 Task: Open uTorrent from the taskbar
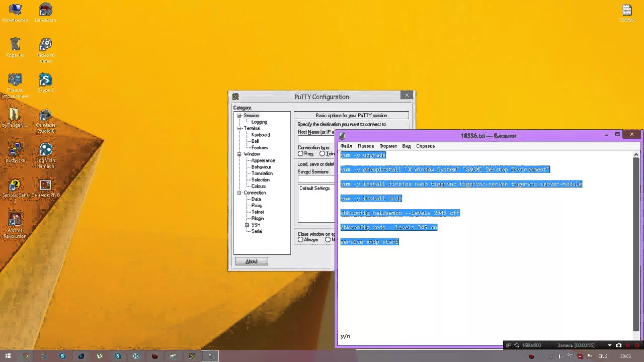click(99, 356)
